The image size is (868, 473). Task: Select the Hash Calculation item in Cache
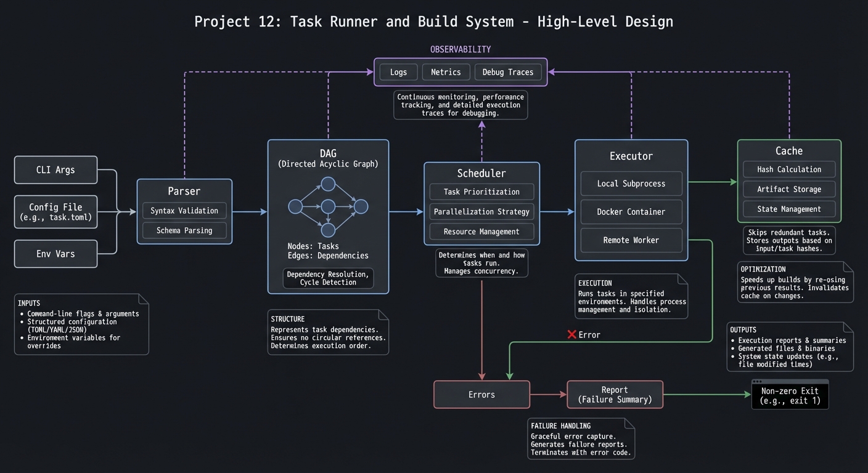(789, 169)
